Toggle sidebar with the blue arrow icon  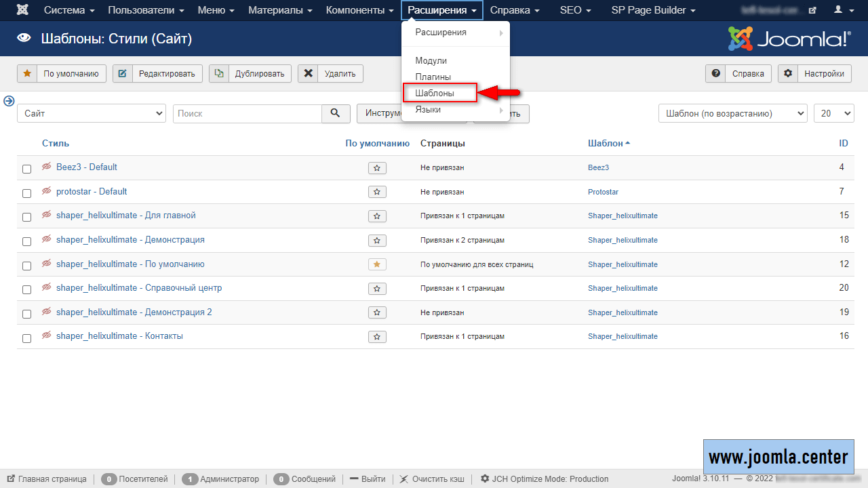point(9,101)
